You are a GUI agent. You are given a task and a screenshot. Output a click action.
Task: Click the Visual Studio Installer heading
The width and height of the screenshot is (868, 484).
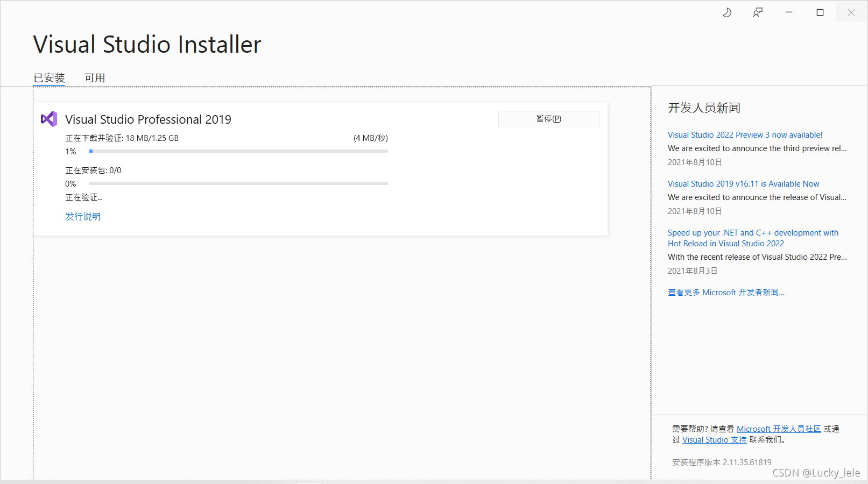pyautogui.click(x=147, y=44)
